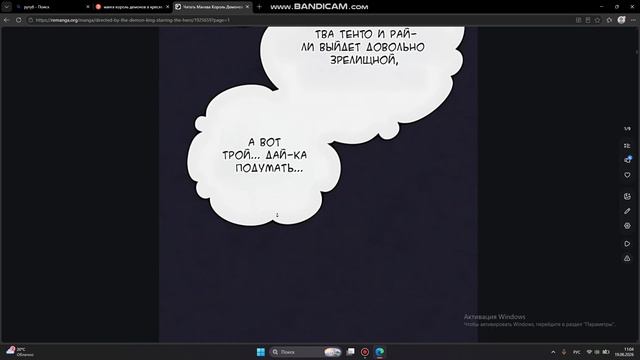Viewport: 640px width, 360px height.
Task: Expand the system tray hidden icons chevron
Action: 553,352
